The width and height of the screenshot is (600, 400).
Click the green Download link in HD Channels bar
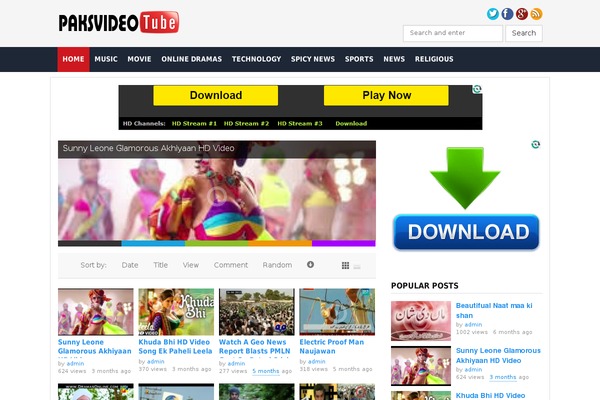click(x=351, y=124)
